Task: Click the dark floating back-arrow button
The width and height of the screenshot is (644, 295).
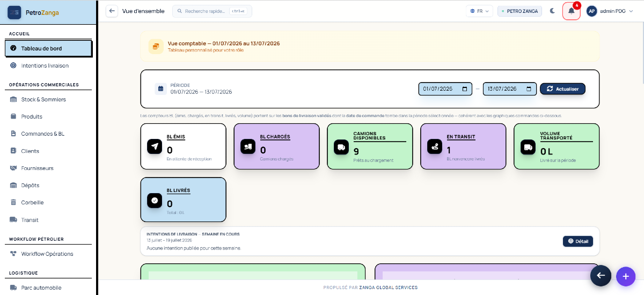Action: point(601,275)
